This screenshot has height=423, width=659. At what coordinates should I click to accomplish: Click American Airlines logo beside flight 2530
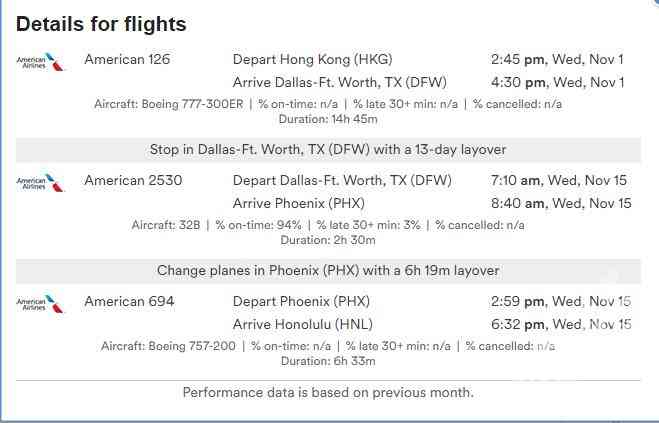41,183
